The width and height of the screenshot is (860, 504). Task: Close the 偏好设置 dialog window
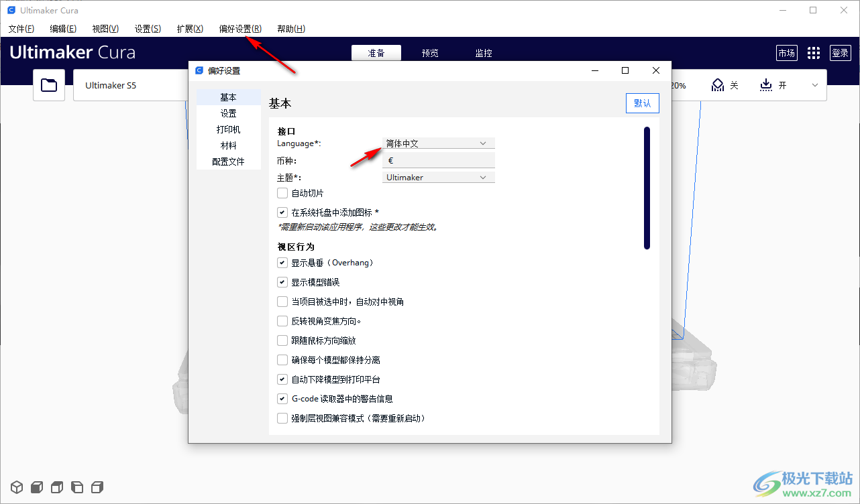pos(656,70)
